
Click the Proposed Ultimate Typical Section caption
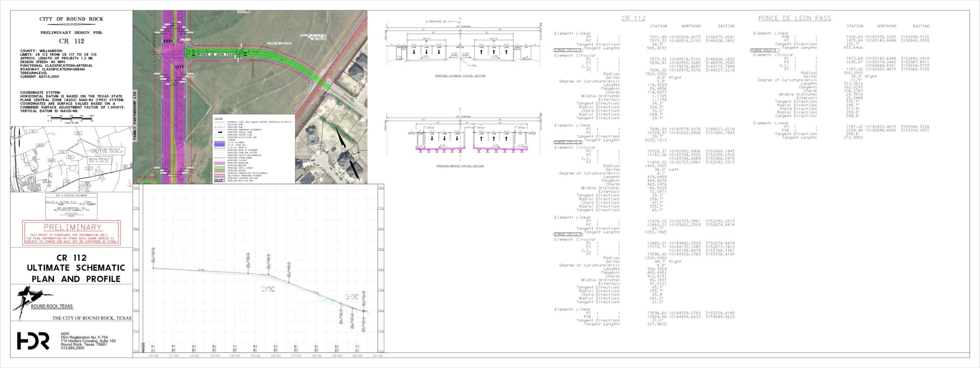click(460, 76)
